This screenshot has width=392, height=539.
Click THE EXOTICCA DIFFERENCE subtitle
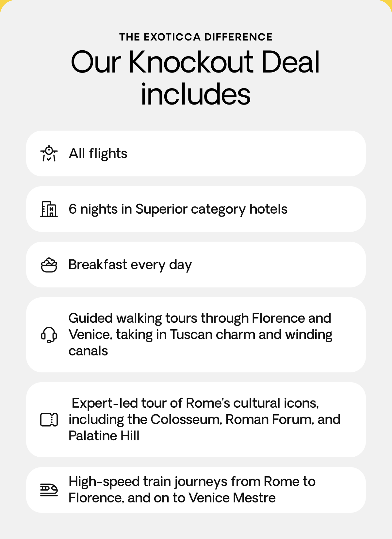tap(196, 37)
